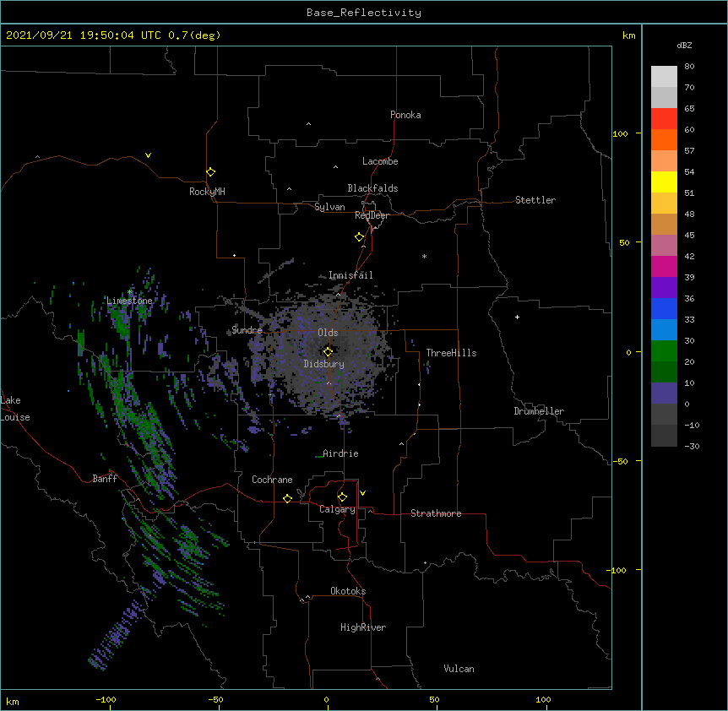728x711 pixels.
Task: Click the Ponoka city label
Action: click(x=405, y=115)
